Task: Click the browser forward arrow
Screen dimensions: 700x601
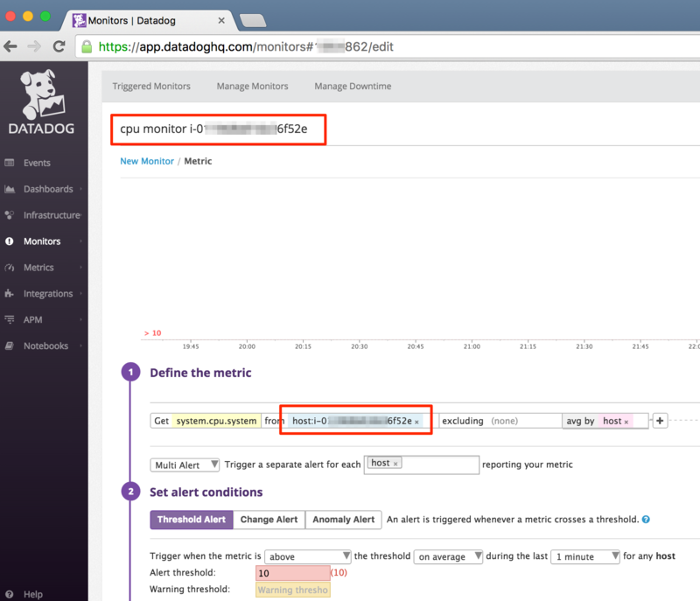Action: [34, 46]
